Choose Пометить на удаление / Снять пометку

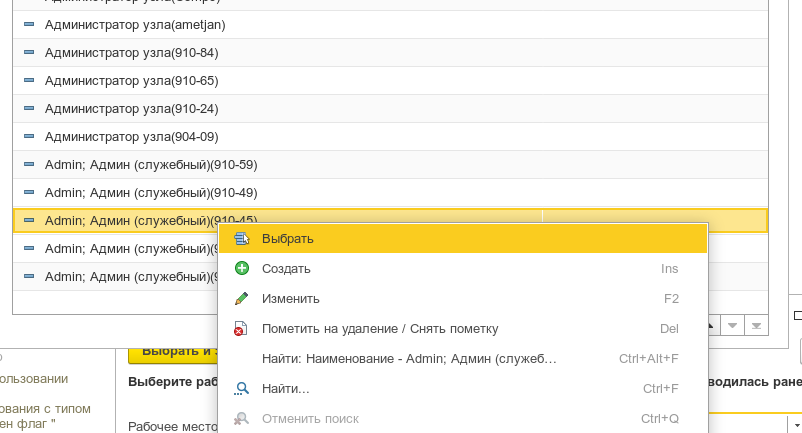coord(379,329)
